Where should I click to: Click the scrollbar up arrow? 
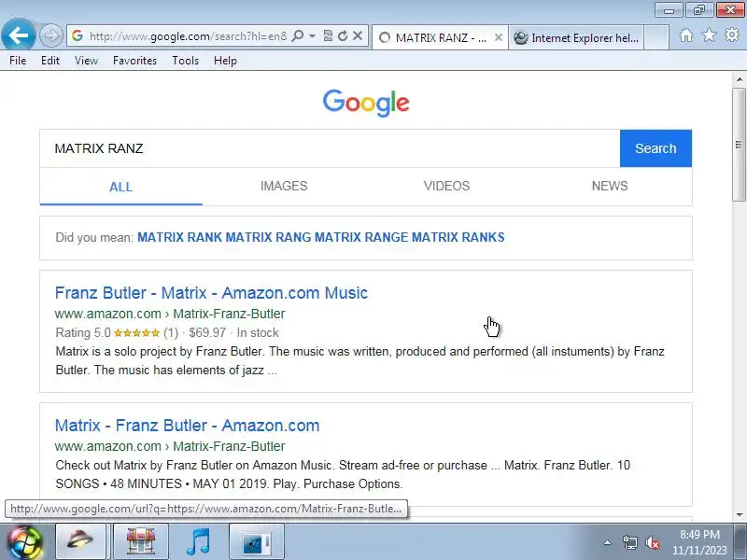click(740, 79)
